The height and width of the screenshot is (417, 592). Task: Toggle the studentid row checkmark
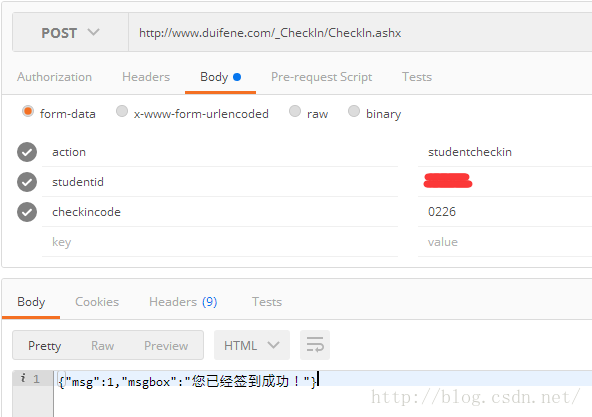pos(27,182)
